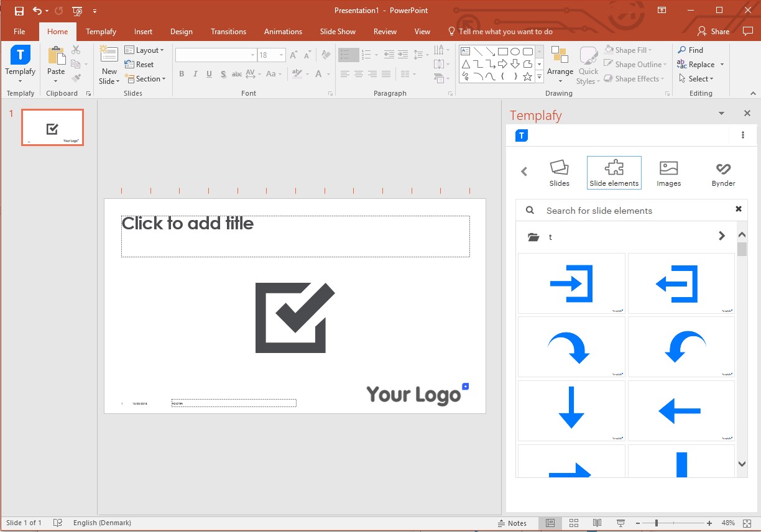The height and width of the screenshot is (532, 761).
Task: Click the Share button
Action: tap(714, 31)
